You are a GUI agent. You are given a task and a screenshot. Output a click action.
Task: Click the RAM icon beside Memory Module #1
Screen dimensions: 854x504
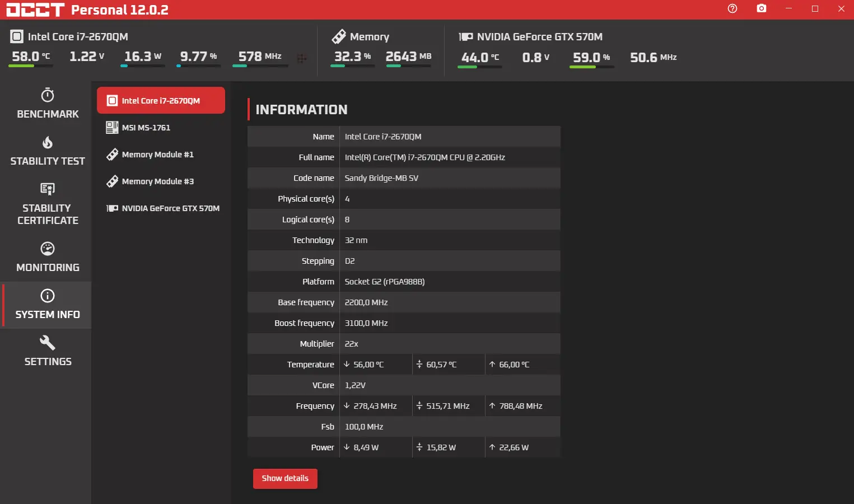click(x=112, y=155)
